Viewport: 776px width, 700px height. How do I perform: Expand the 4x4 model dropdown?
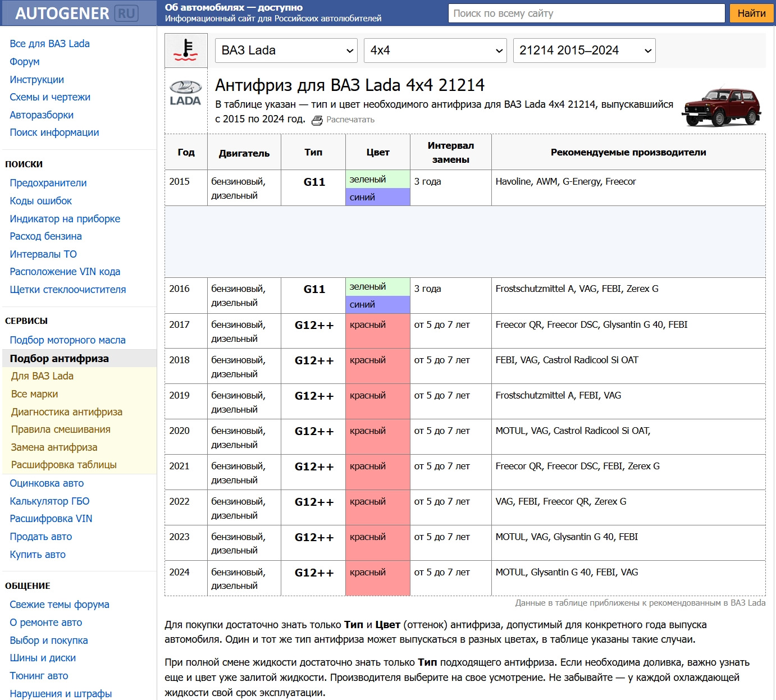click(x=435, y=51)
